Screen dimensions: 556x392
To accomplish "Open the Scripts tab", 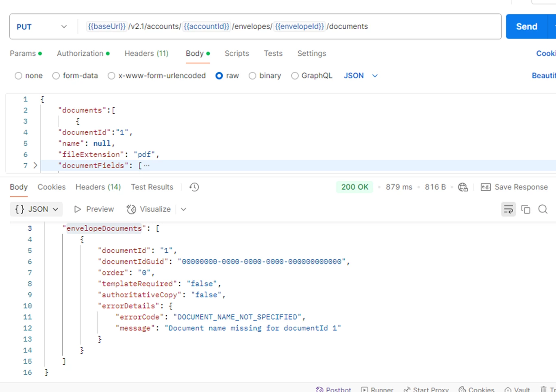I will click(237, 53).
